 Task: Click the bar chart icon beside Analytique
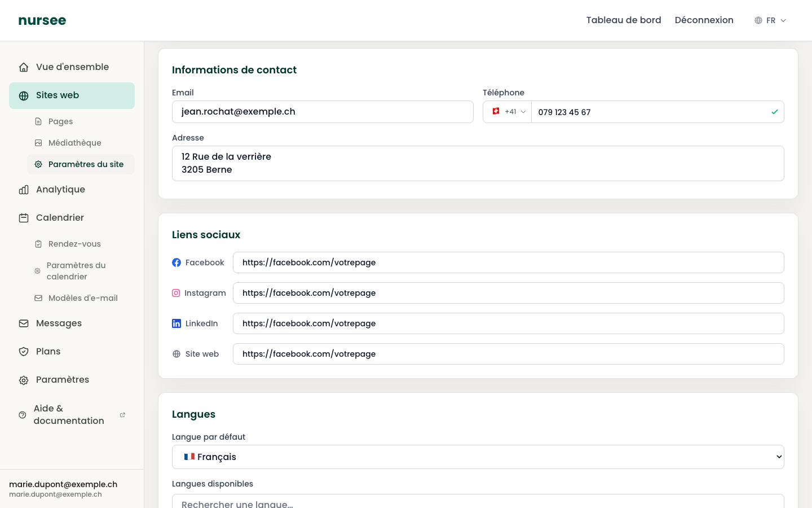24,190
